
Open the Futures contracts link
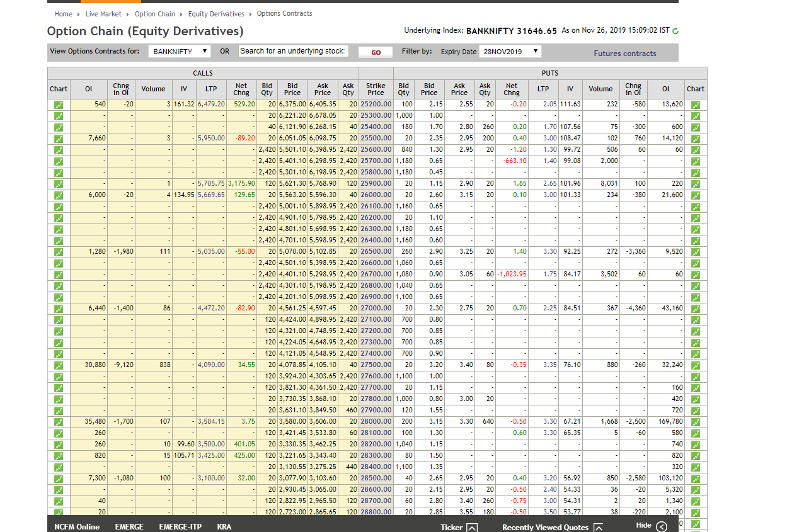pos(624,54)
